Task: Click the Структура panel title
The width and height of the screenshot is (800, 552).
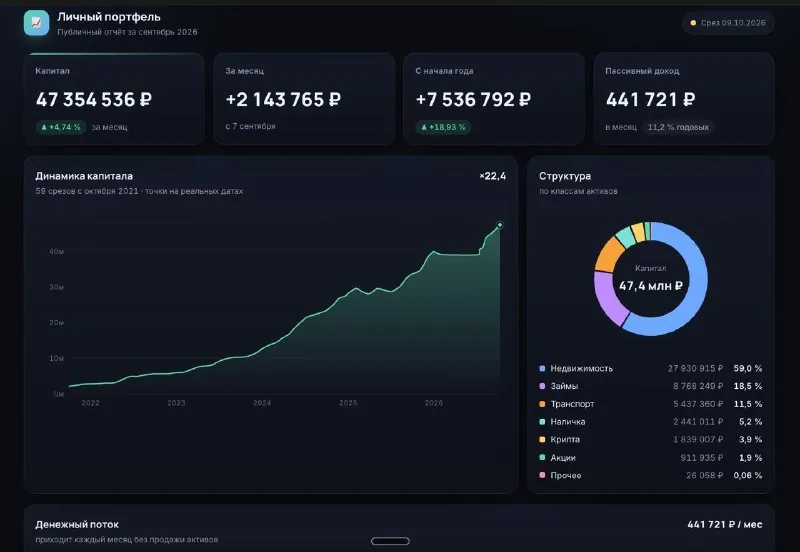Action: pos(565,176)
